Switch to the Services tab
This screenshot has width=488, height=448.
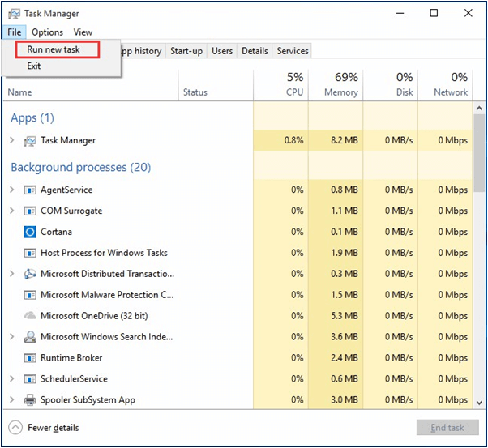293,51
